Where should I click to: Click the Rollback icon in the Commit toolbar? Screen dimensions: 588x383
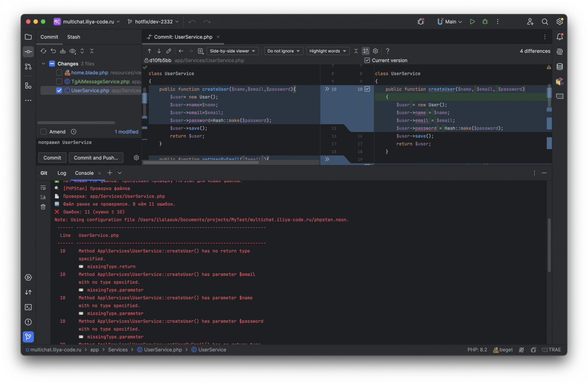tap(53, 51)
